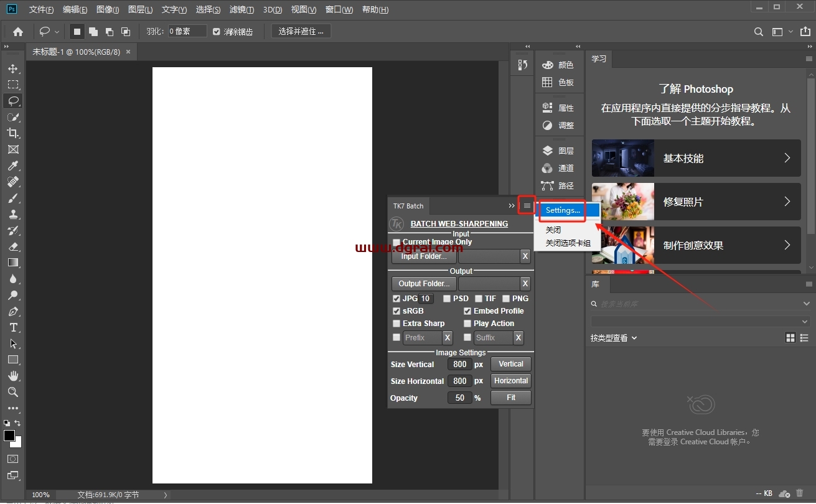The width and height of the screenshot is (816, 504).
Task: Uncheck the JPG output checkbox
Action: point(396,299)
